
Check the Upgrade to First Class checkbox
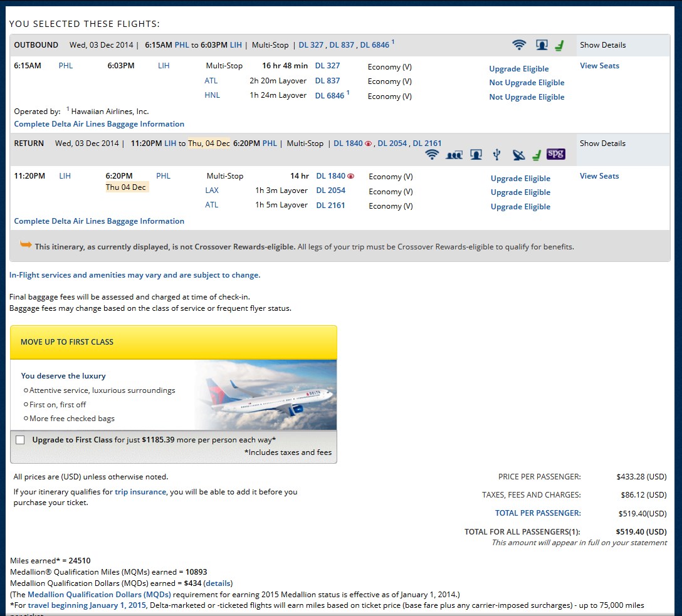(x=20, y=440)
